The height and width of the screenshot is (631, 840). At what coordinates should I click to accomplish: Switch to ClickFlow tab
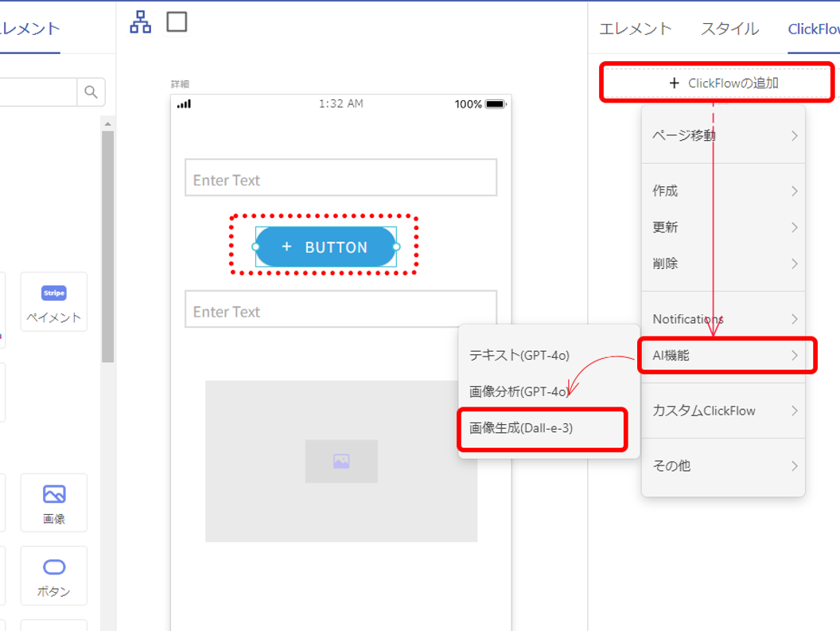814,29
